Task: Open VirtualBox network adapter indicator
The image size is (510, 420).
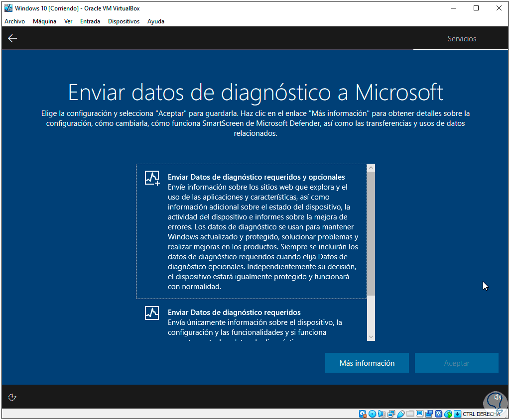Action: pos(391,414)
